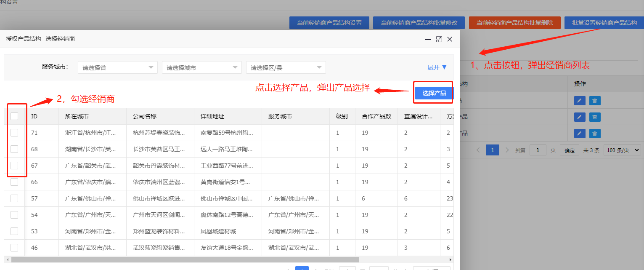The height and width of the screenshot is (270, 644).
Task: Close the 选择经销商 dialog
Action: click(x=450, y=39)
